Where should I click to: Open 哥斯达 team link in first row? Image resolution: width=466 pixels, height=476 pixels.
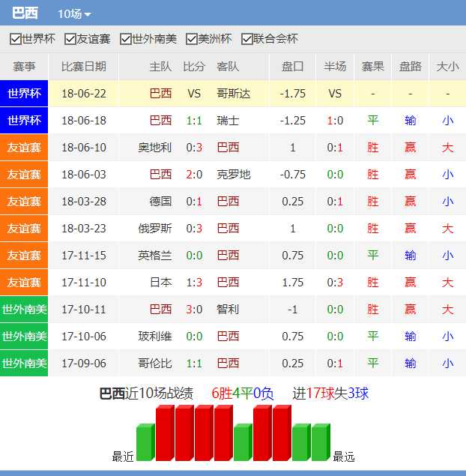click(233, 94)
